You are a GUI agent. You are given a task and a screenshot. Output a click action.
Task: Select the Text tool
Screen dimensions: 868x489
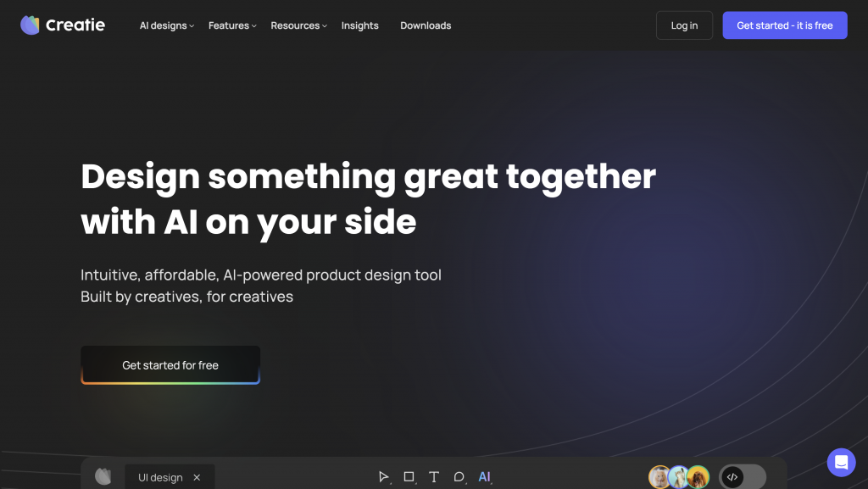point(434,477)
